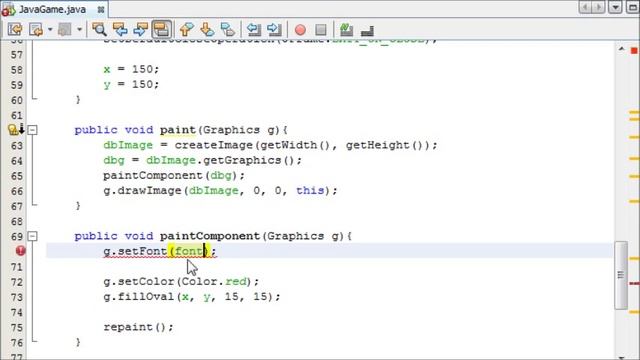Uncomment the selected lines
The image size is (640, 360).
tap(367, 30)
